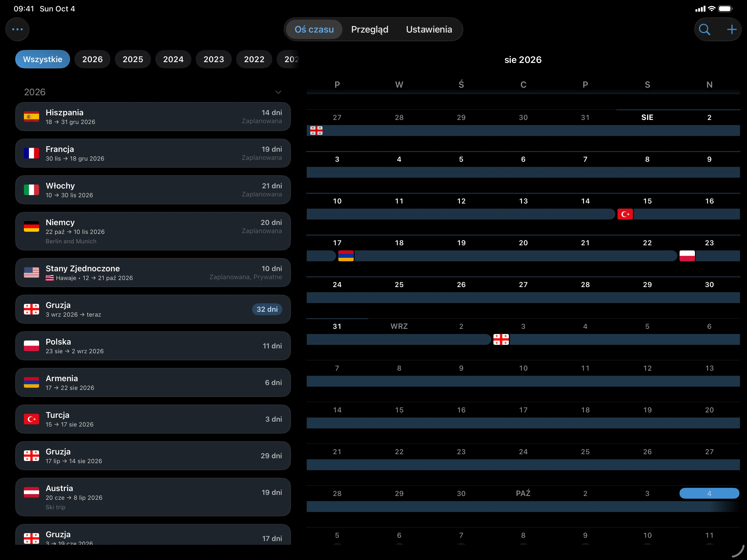This screenshot has height=560, width=747.
Task: Filter trips by year 2024 chip
Action: tap(173, 59)
